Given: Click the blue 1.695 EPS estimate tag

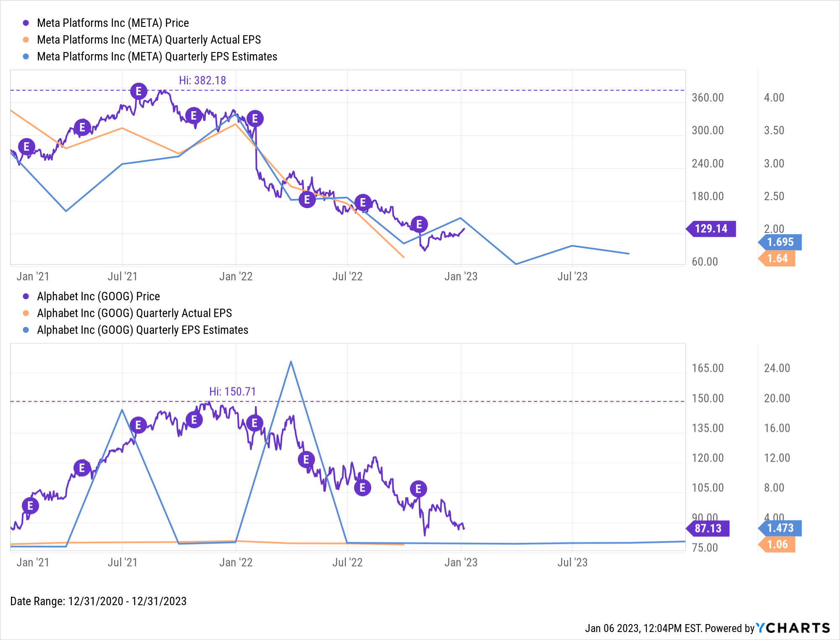Looking at the screenshot, I should coord(780,242).
